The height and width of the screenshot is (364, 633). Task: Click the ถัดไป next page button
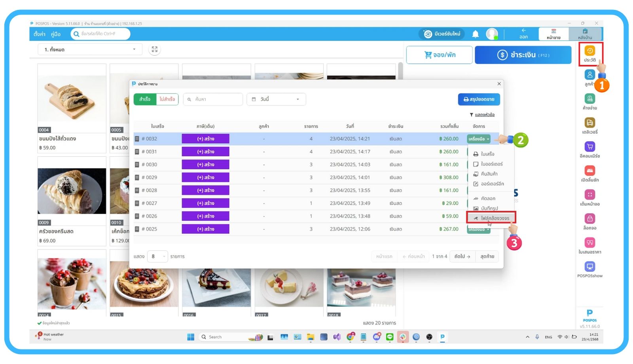pos(462,256)
